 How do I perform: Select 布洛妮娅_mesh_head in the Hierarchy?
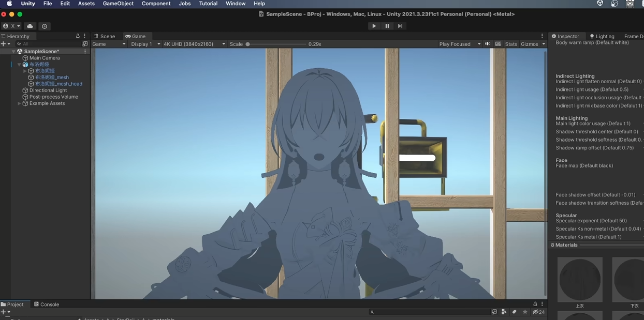58,84
